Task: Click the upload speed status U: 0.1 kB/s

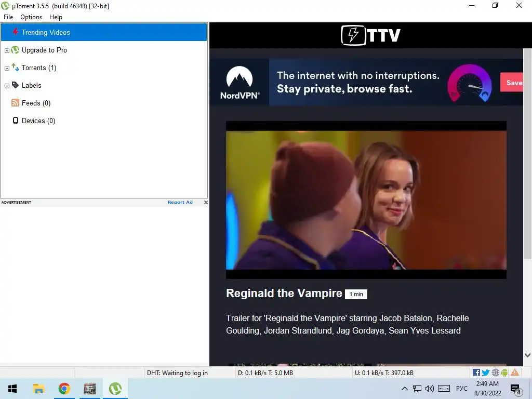Action: point(384,373)
